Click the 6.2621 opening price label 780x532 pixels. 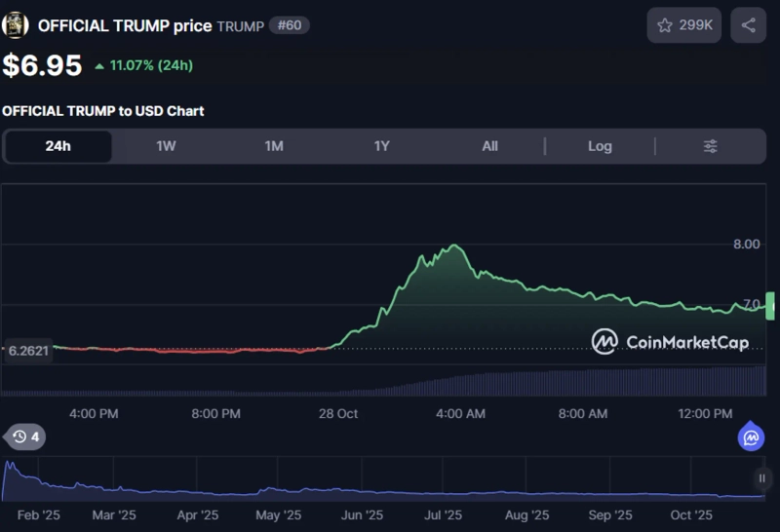click(27, 350)
